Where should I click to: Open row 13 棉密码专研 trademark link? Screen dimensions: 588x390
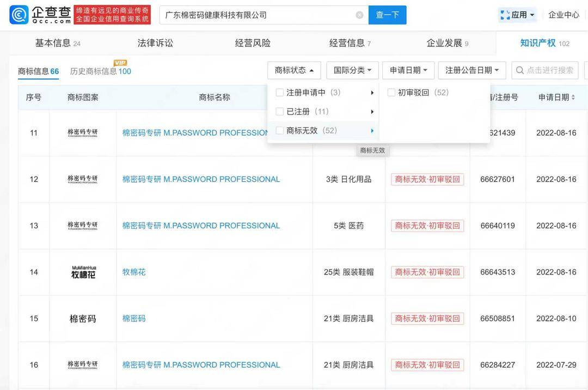point(201,226)
